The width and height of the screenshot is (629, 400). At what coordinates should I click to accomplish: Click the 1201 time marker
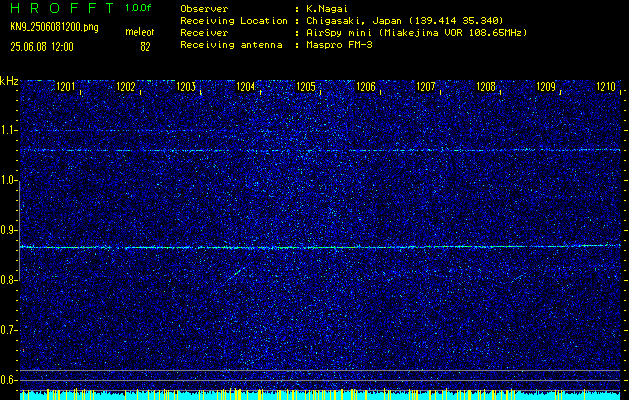click(65, 86)
